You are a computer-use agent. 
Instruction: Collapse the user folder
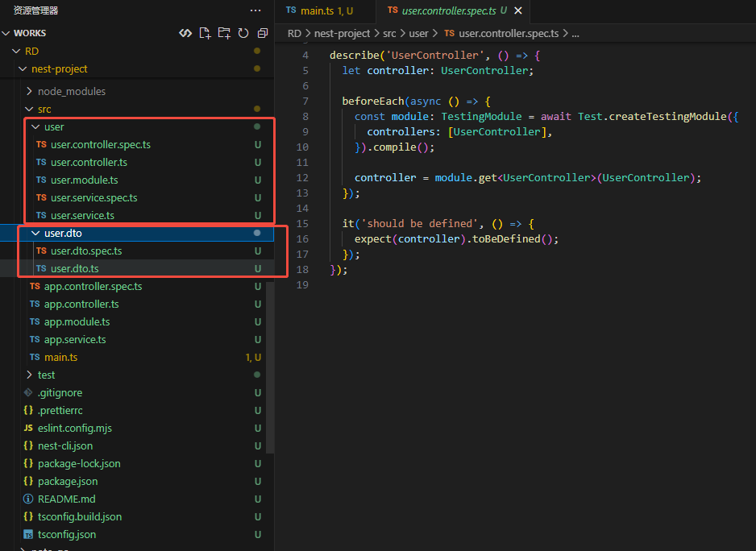(x=53, y=126)
